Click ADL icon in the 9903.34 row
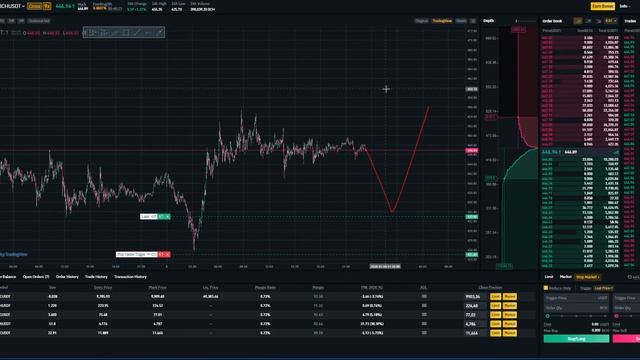Viewport: 640px width, 360px height. (x=424, y=297)
